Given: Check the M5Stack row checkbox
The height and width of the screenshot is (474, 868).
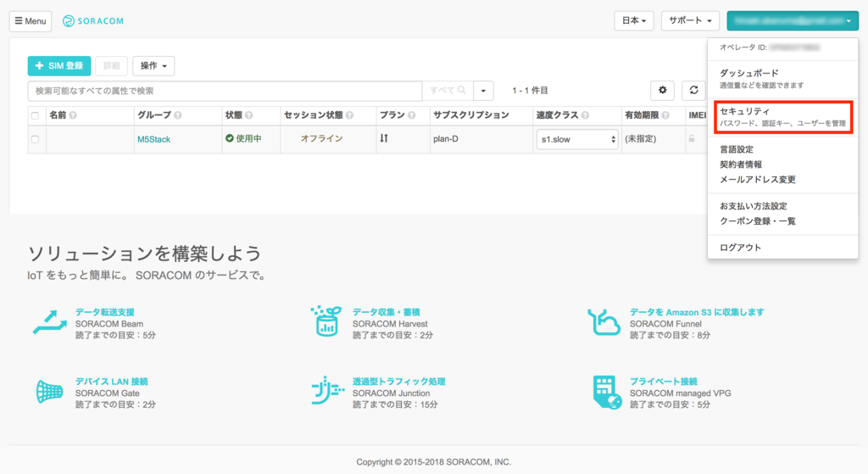Looking at the screenshot, I should pyautogui.click(x=36, y=140).
